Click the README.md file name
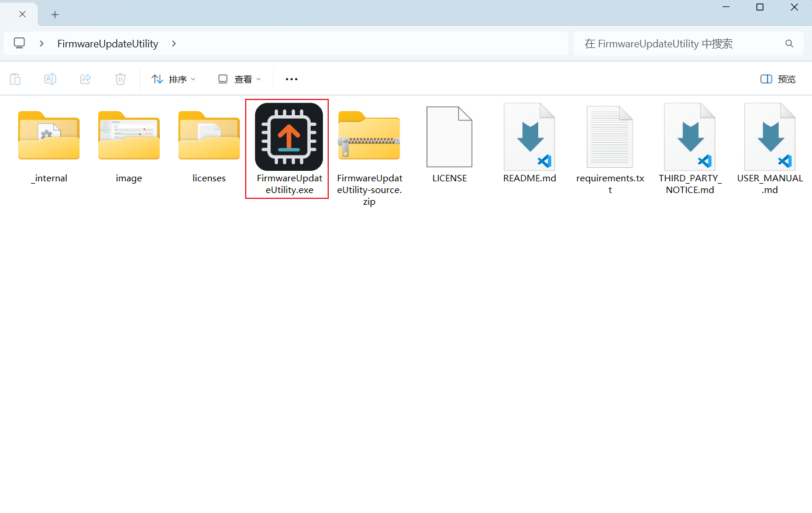The height and width of the screenshot is (513, 812). 529,178
